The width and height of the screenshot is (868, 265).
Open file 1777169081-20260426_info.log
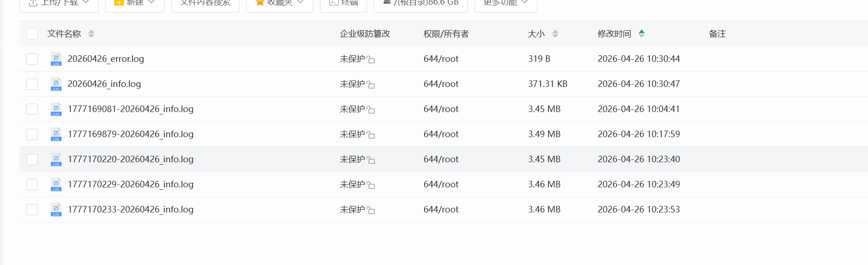point(131,109)
